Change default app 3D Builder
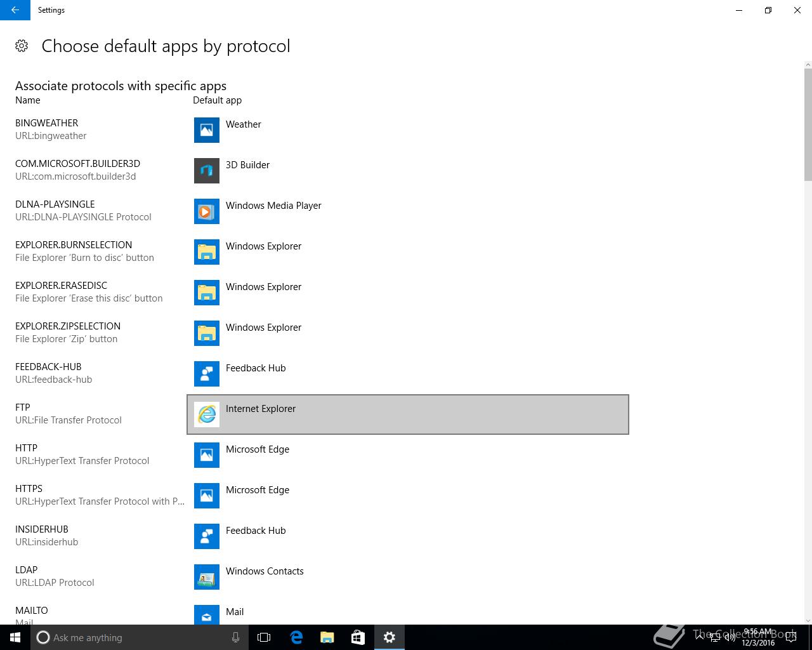Viewport: 812px width, 650px height. (408, 171)
